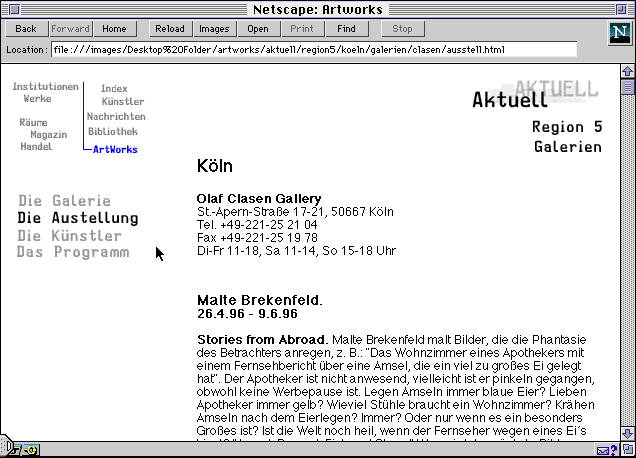The width and height of the screenshot is (636, 458).
Task: Click the Print toolbar button
Action: (x=302, y=29)
